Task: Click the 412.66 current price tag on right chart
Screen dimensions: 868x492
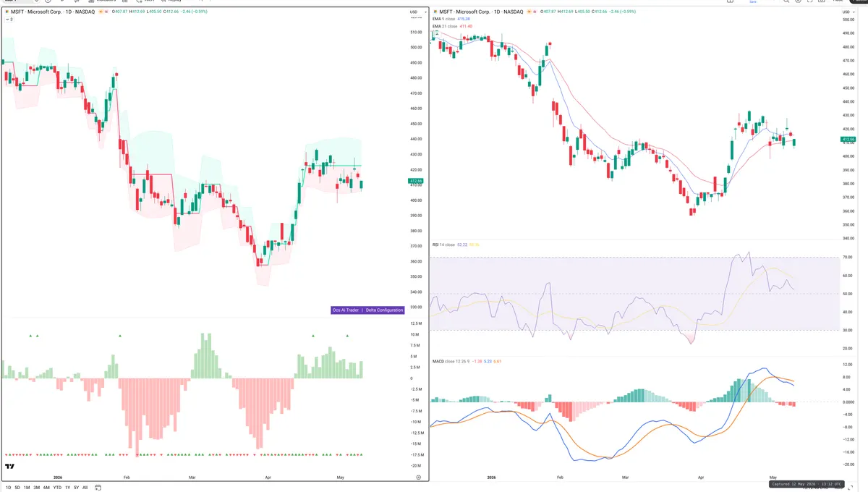Action: [x=848, y=139]
